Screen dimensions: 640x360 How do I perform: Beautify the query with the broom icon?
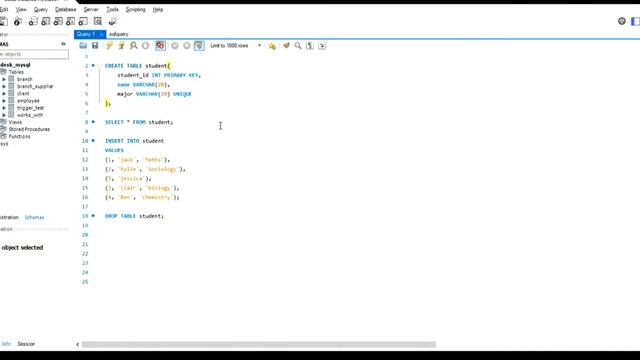pyautogui.click(x=286, y=46)
